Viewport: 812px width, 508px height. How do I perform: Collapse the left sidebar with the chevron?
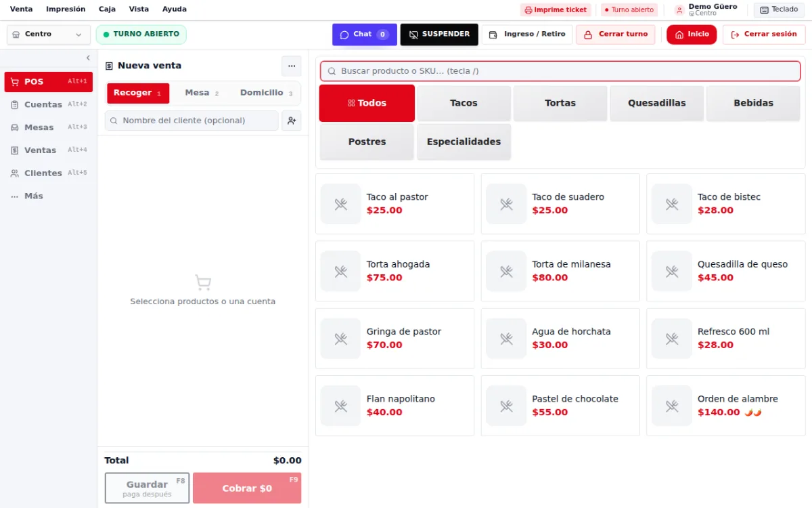(x=88, y=58)
